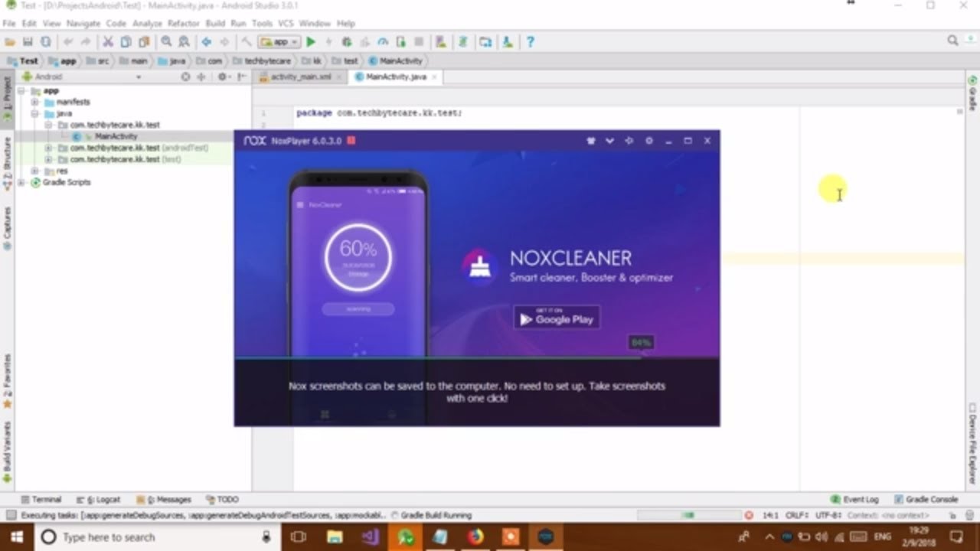Open the VCS menu

(286, 24)
